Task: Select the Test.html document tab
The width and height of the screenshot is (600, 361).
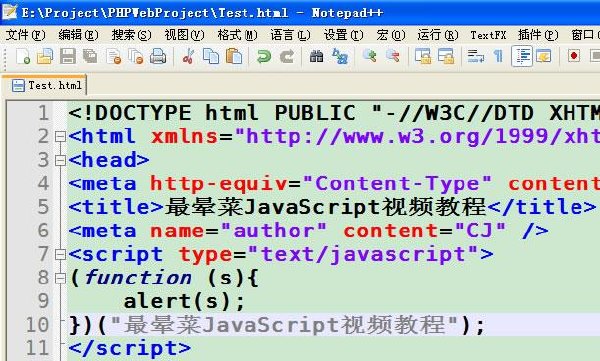Action: click(x=45, y=85)
